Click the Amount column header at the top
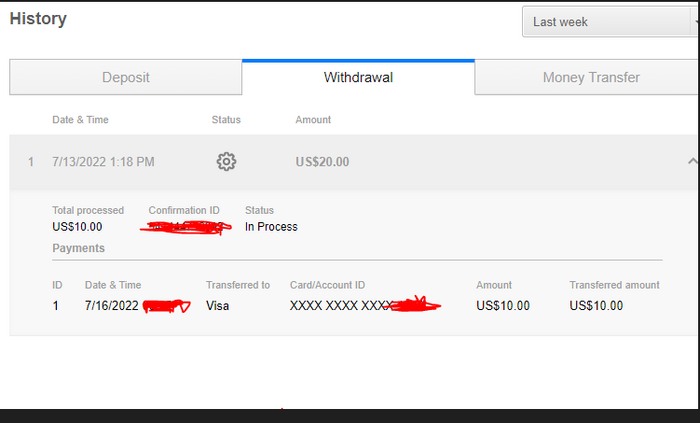The height and width of the screenshot is (423, 700). coord(313,120)
